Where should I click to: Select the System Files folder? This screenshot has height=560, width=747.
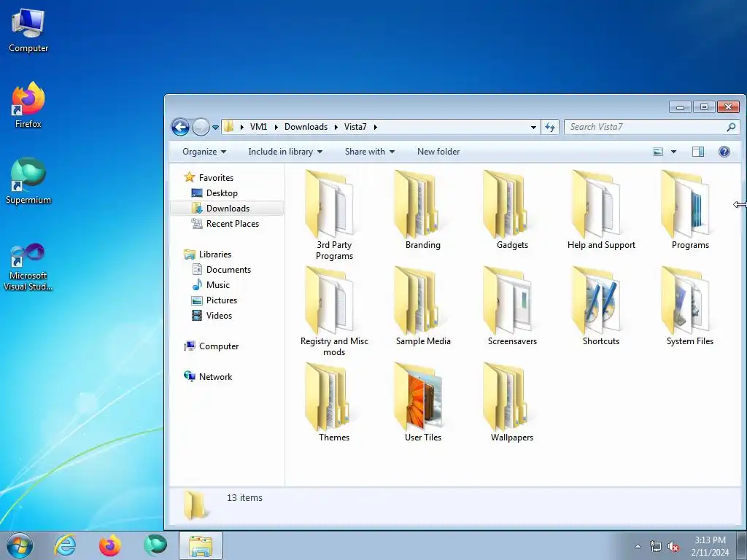click(x=690, y=306)
